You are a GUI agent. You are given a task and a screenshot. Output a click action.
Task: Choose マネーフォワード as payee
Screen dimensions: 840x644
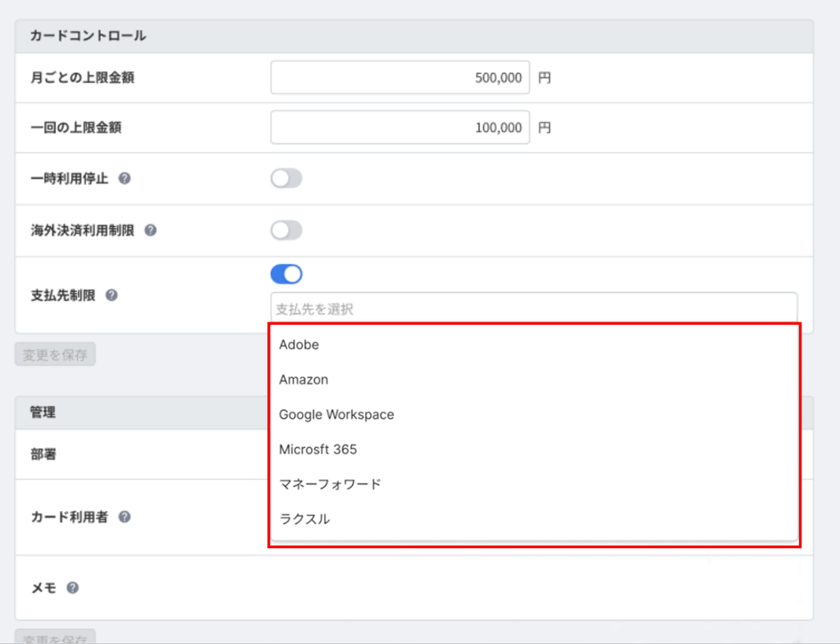pos(534,484)
